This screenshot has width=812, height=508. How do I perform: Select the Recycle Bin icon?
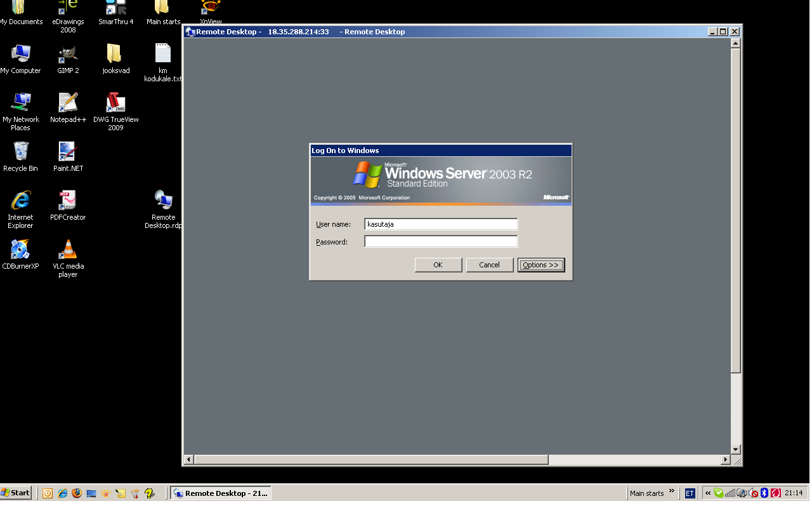click(21, 157)
